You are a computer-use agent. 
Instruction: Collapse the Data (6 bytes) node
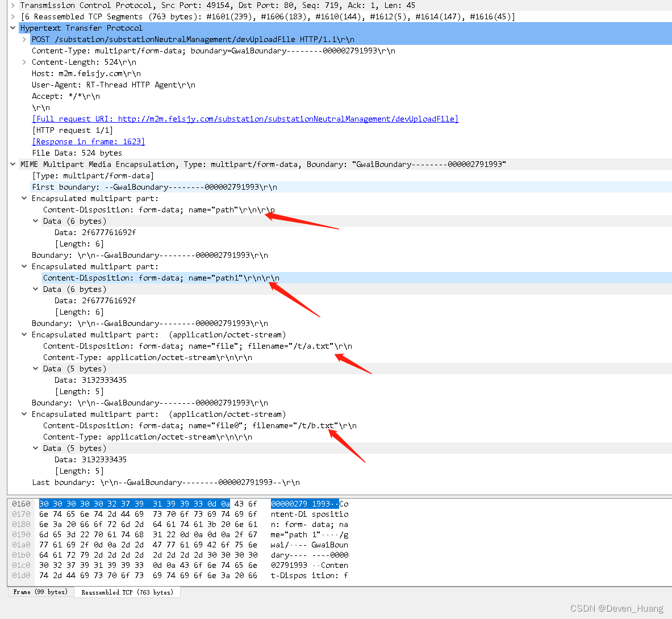35,221
